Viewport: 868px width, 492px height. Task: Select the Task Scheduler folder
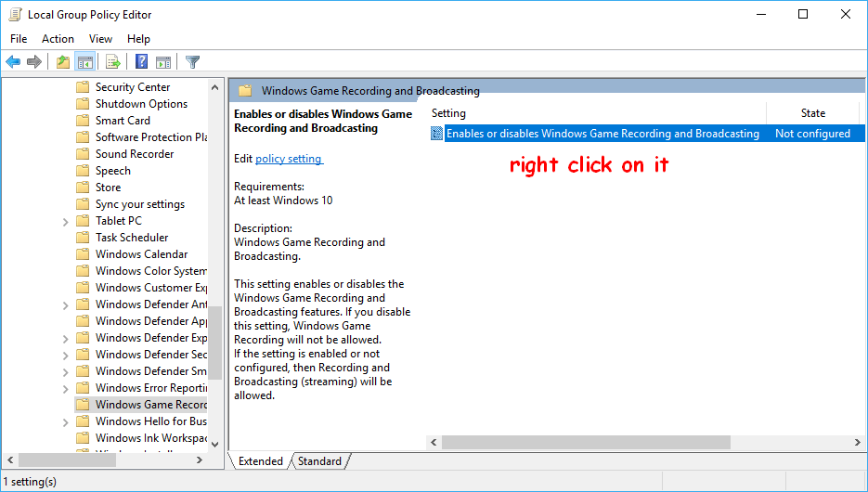pyautogui.click(x=131, y=238)
